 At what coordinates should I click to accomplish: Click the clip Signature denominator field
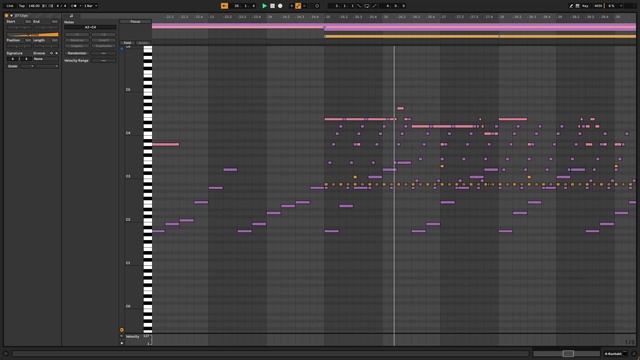(26, 59)
